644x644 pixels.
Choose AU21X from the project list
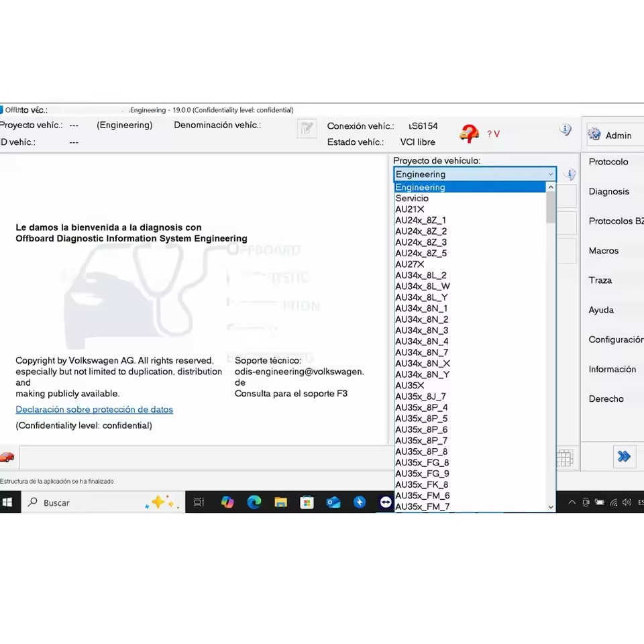pos(470,209)
